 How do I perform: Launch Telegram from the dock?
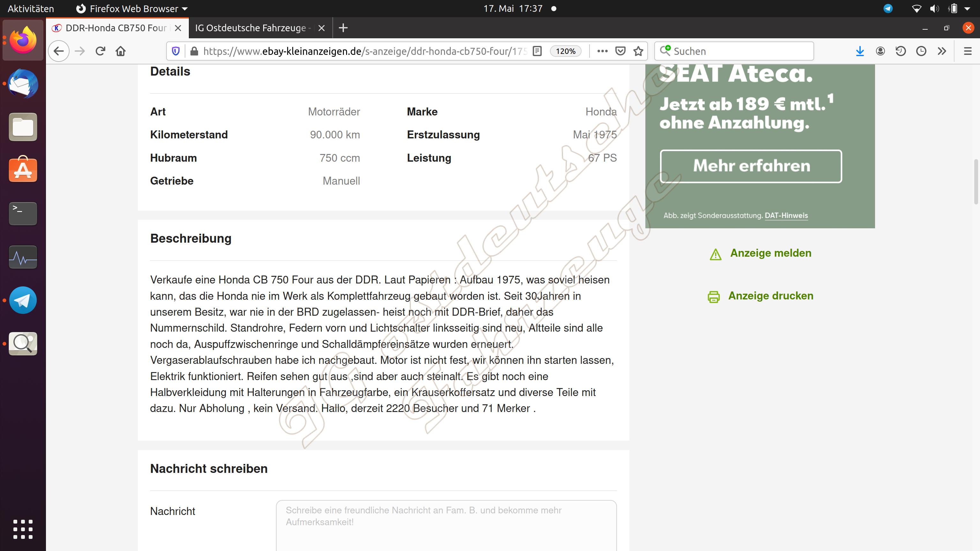pyautogui.click(x=23, y=300)
